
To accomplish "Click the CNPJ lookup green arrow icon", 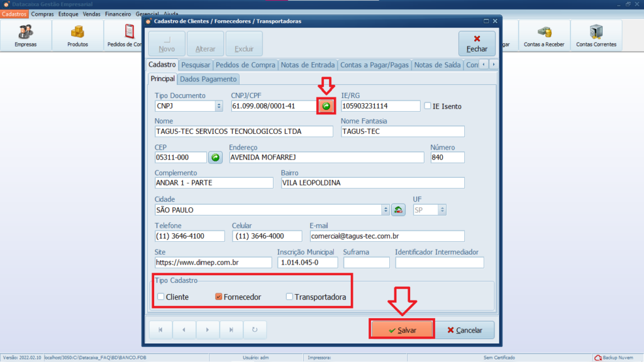I will 326,106.
